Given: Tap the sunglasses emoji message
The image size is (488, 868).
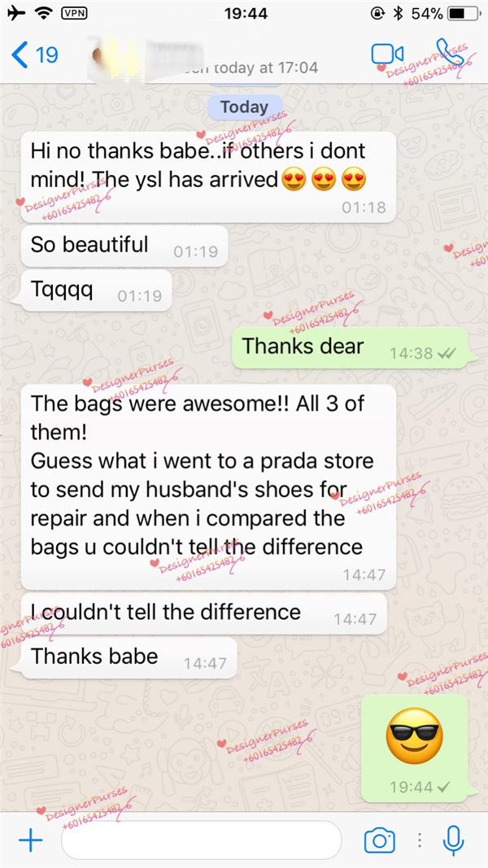Looking at the screenshot, I should 415,748.
